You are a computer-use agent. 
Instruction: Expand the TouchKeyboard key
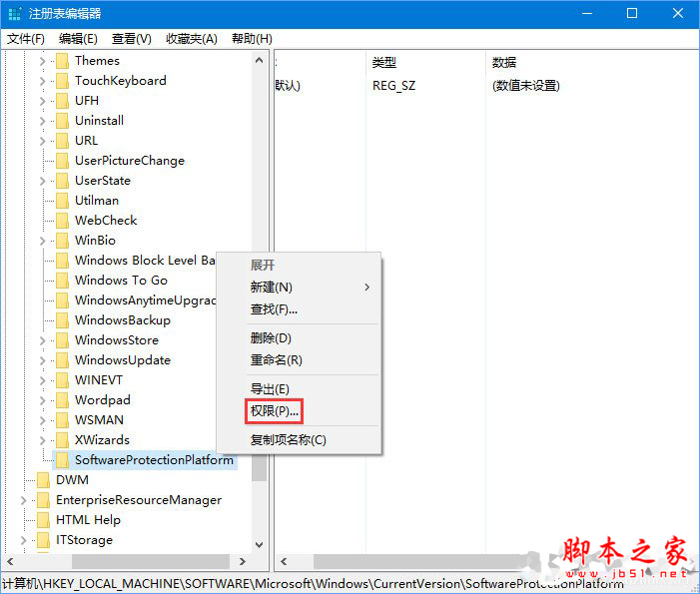pos(42,81)
